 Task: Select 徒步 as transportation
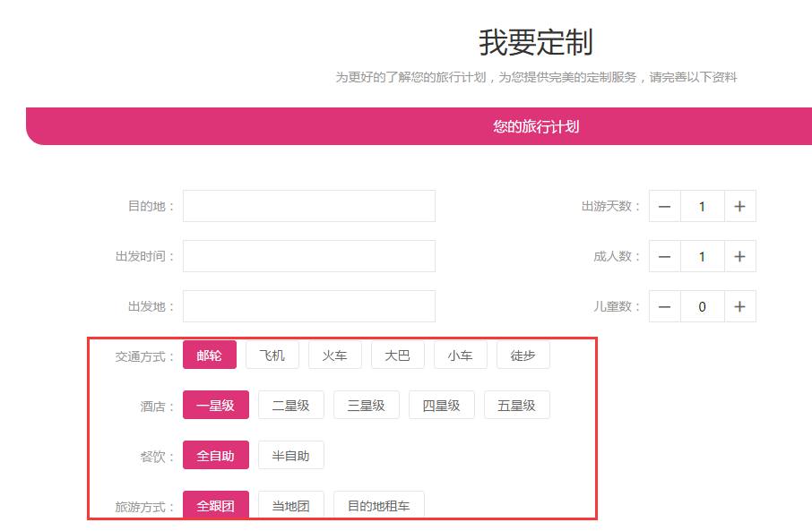pyautogui.click(x=523, y=355)
